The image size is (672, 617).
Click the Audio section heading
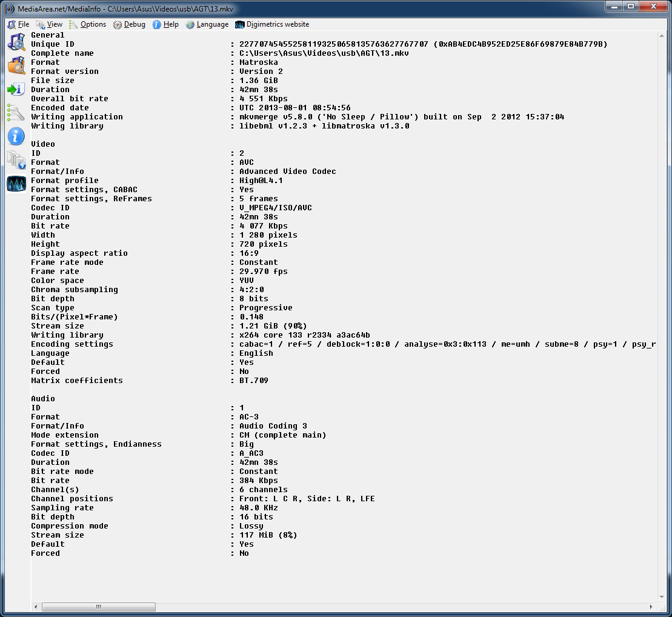(x=43, y=399)
